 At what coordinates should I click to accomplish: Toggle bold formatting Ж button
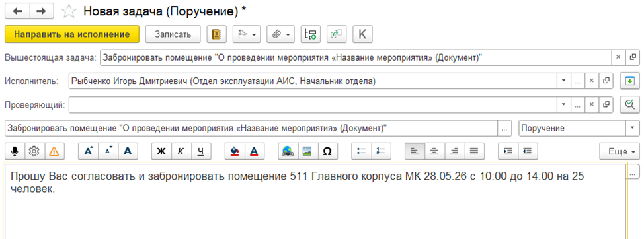[161, 151]
